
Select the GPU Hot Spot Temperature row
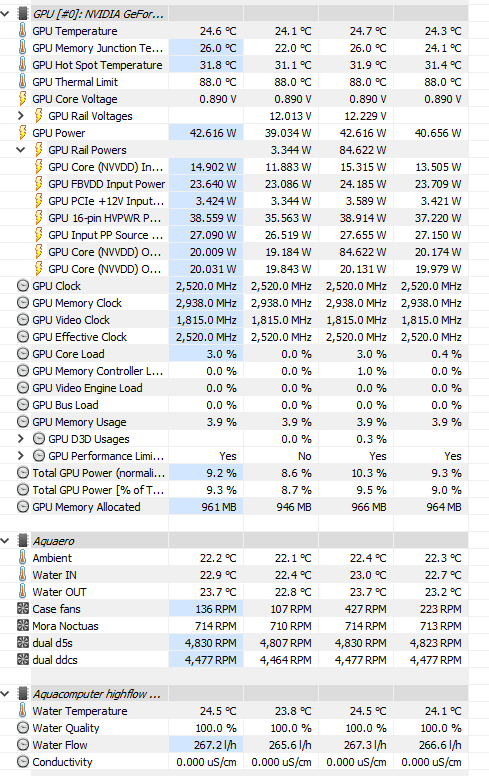(x=243, y=65)
